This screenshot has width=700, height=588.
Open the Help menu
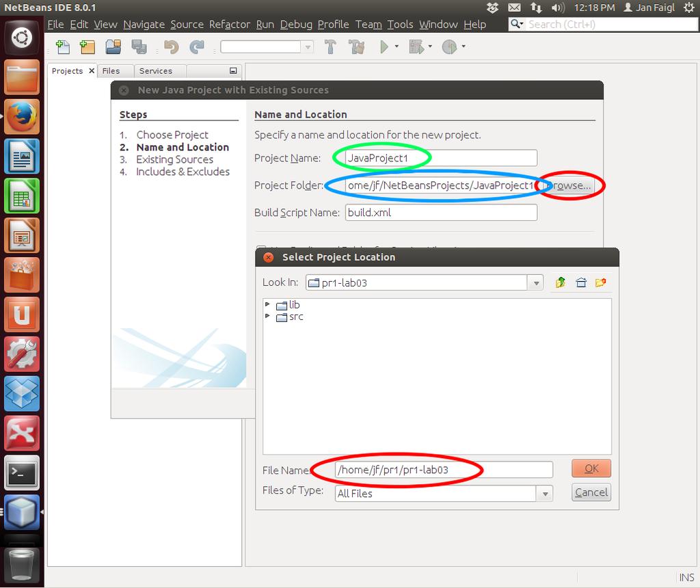(x=474, y=24)
